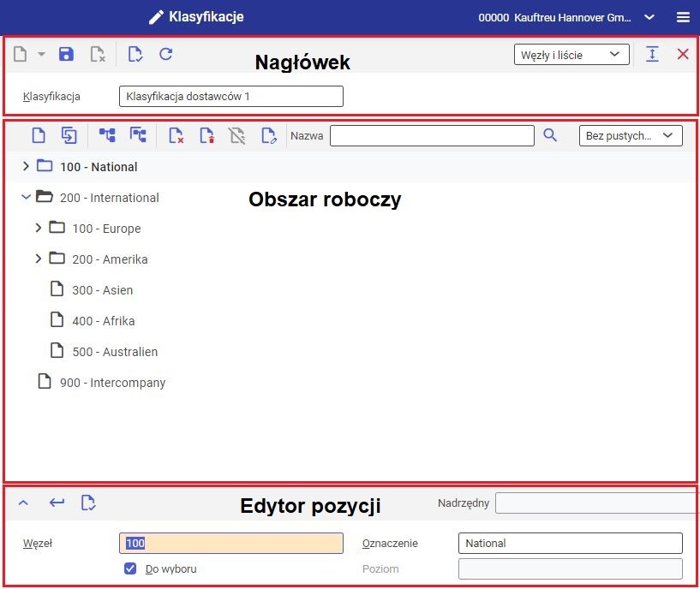Click the mark for deletion icon
Image resolution: width=700 pixels, height=589 pixels.
(x=176, y=135)
